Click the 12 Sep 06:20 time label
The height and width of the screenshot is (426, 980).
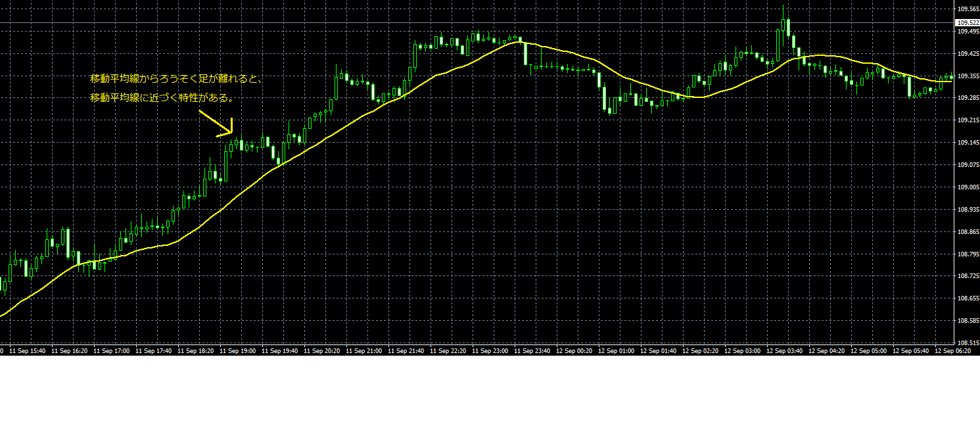click(x=956, y=351)
